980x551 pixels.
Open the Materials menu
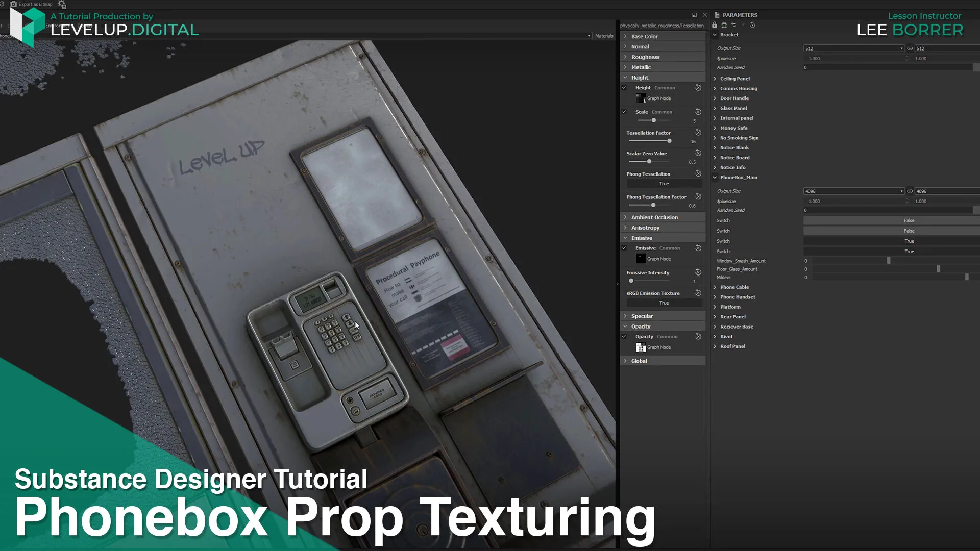click(604, 36)
